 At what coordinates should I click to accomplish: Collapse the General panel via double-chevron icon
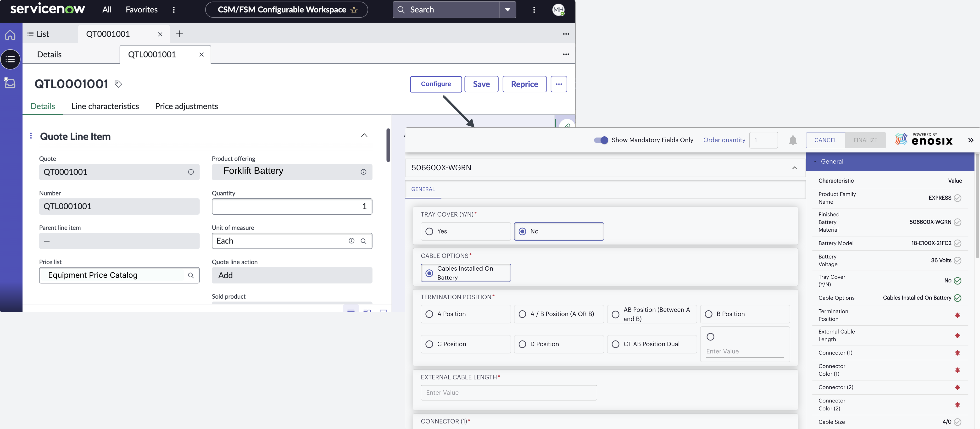[x=970, y=140]
